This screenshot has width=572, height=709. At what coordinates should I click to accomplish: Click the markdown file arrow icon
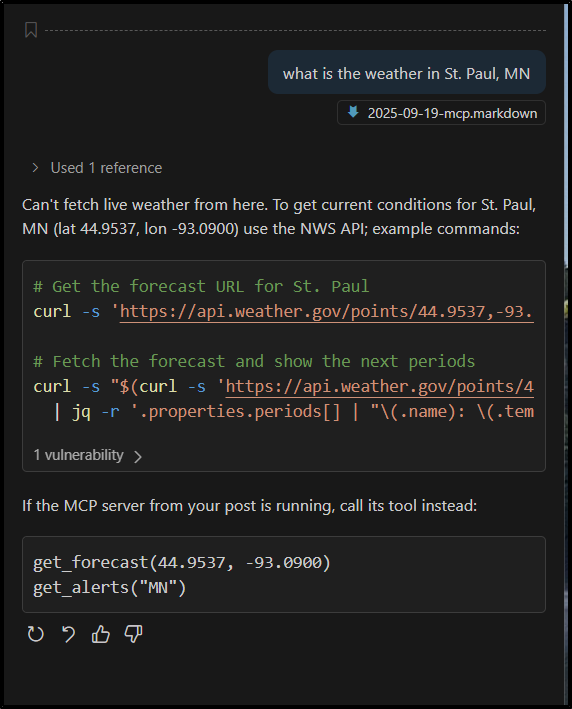pyautogui.click(x=353, y=112)
